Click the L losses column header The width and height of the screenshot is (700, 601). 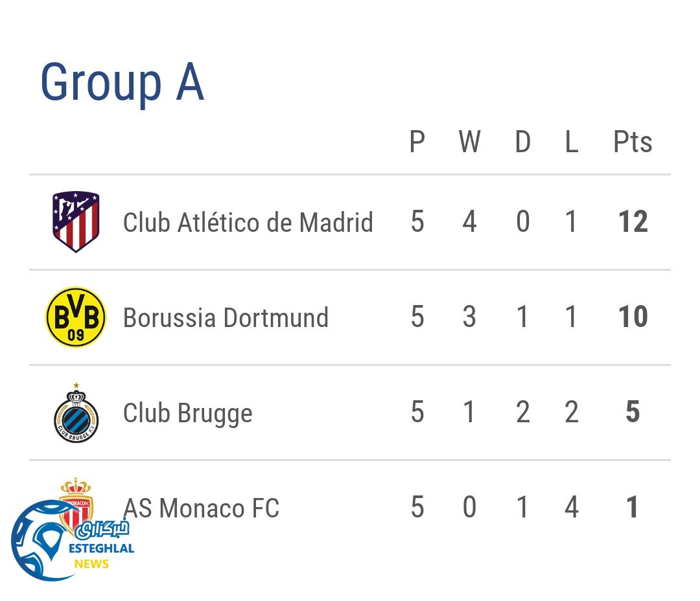pos(571,142)
